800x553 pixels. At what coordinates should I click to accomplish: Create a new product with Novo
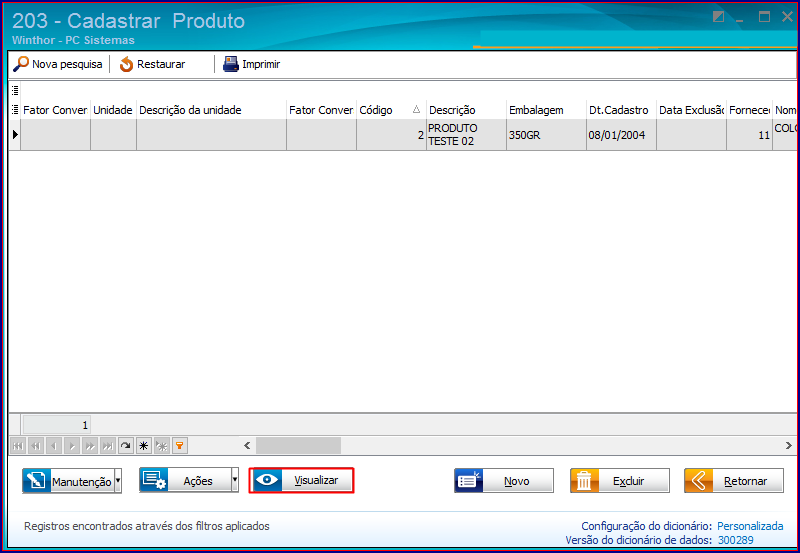click(504, 481)
